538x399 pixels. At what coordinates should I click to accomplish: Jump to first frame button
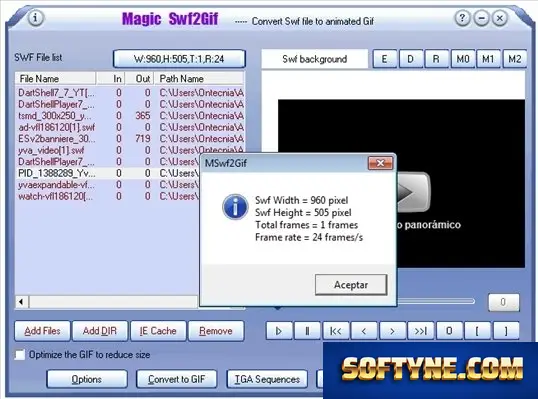(x=336, y=331)
